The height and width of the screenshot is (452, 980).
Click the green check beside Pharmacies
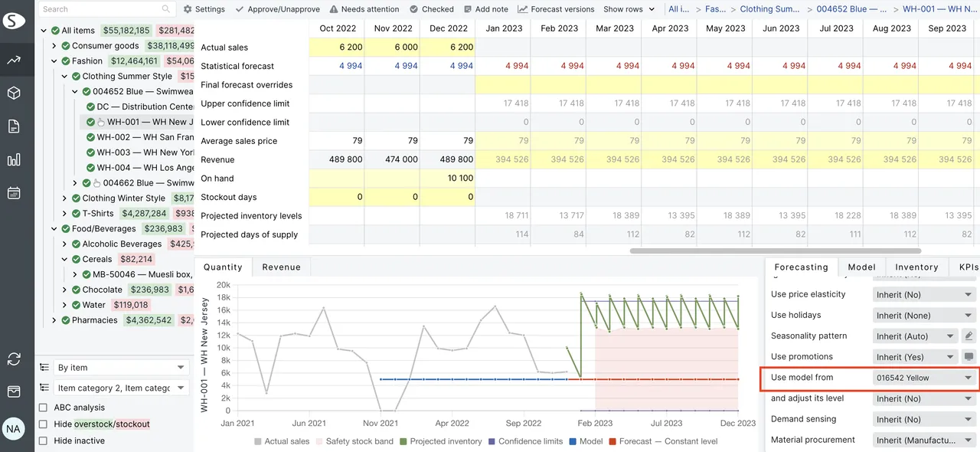click(x=66, y=320)
